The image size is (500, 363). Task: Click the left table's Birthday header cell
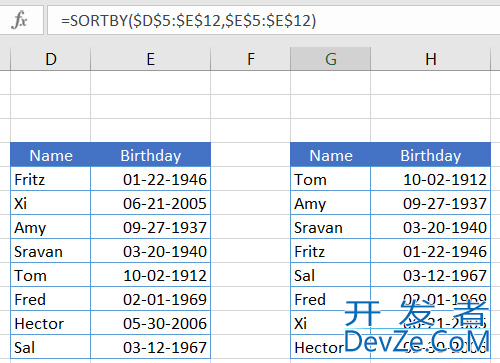151,155
